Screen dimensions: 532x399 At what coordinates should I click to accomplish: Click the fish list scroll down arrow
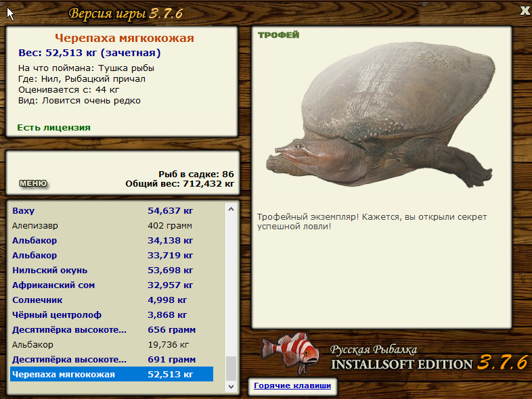pyautogui.click(x=231, y=386)
